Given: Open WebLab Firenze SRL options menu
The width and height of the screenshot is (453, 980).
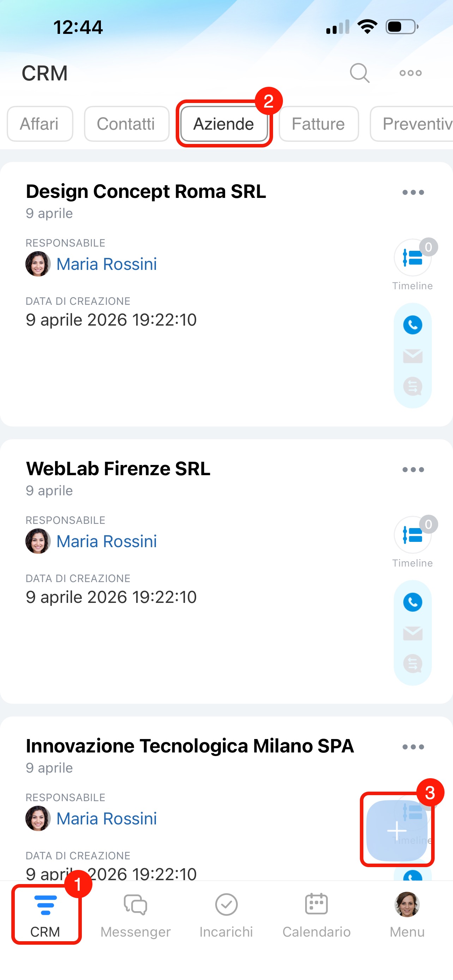Looking at the screenshot, I should point(413,470).
